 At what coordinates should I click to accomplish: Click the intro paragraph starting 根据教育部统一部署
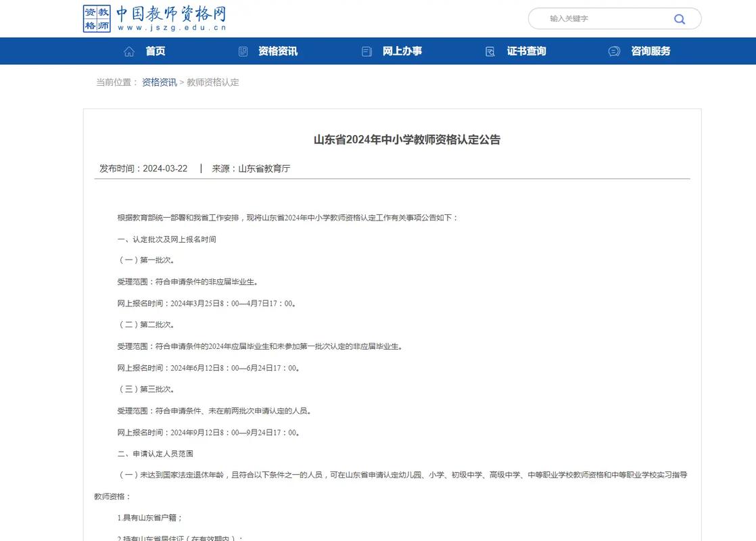287,218
